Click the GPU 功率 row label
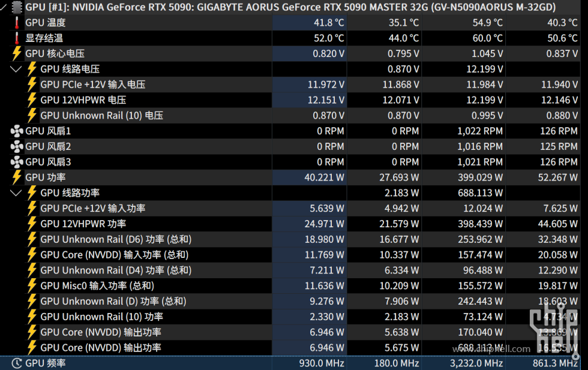 click(46, 177)
